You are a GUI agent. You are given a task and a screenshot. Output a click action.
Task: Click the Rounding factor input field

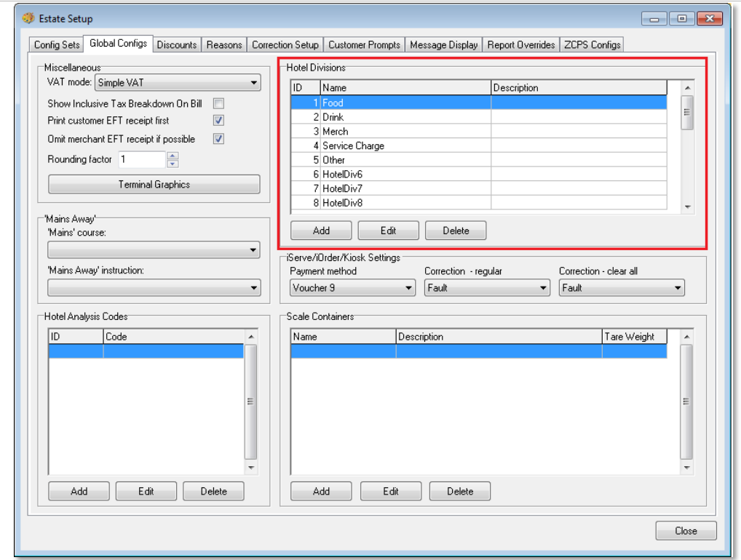[143, 159]
